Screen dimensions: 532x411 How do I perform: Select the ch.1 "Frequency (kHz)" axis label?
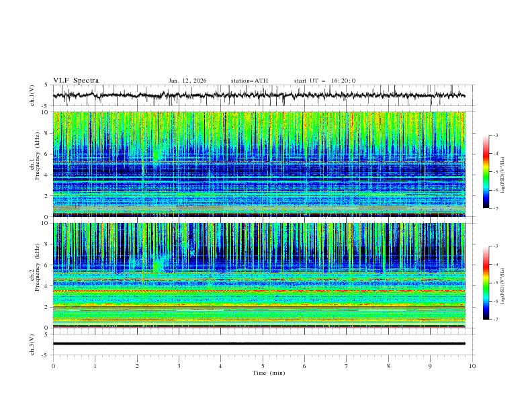[x=38, y=154]
